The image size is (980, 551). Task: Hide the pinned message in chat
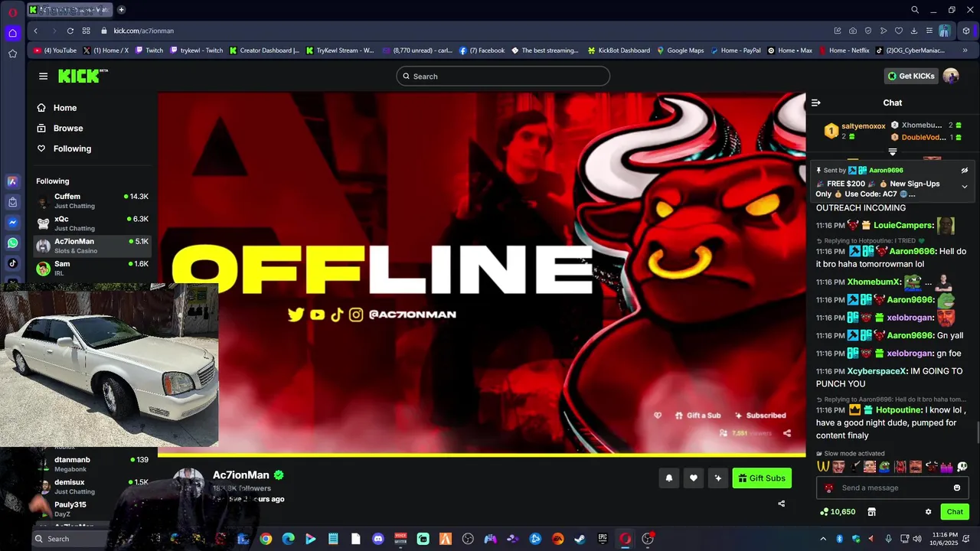click(965, 171)
